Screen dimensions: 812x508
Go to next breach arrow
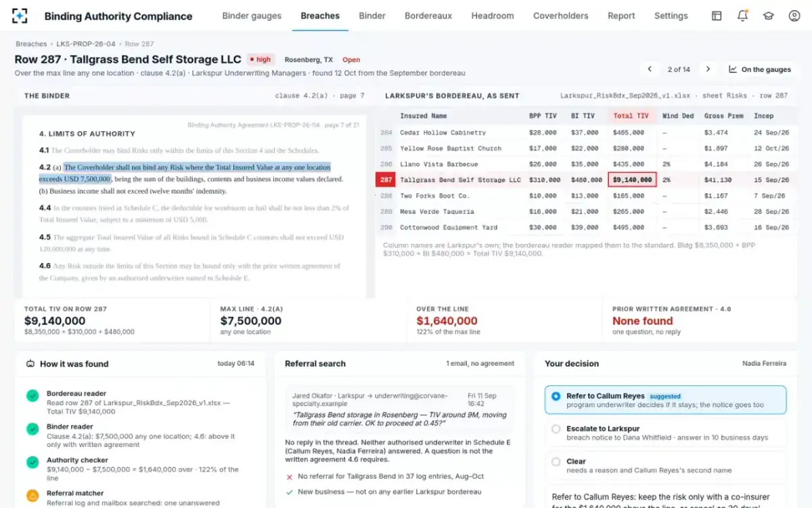click(x=708, y=69)
